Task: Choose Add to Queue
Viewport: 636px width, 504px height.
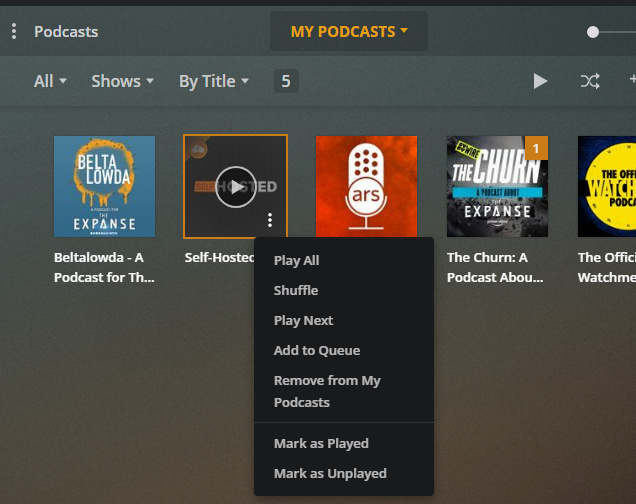Action: [344, 350]
